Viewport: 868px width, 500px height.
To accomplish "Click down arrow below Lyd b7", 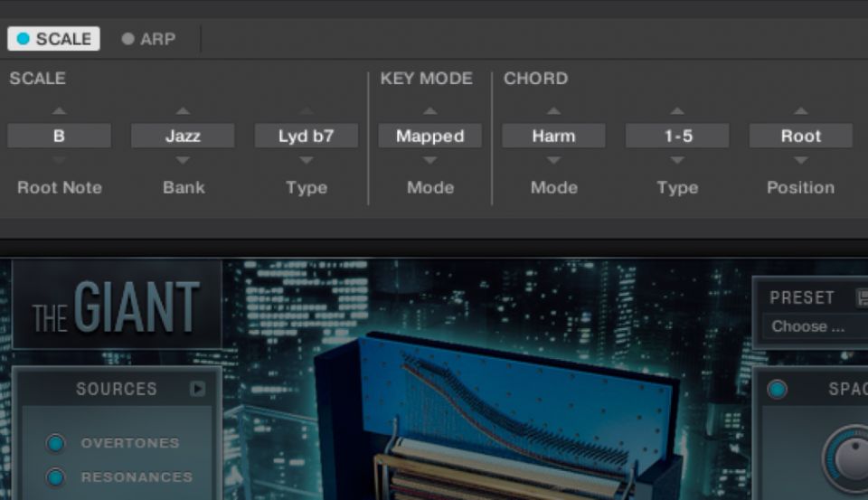I will [307, 160].
